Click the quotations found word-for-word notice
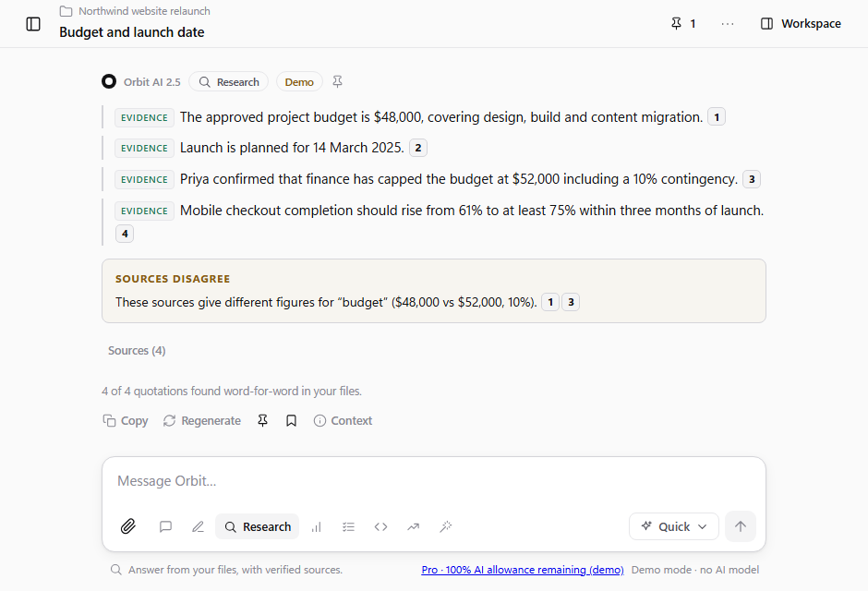The height and width of the screenshot is (591, 868). [232, 392]
